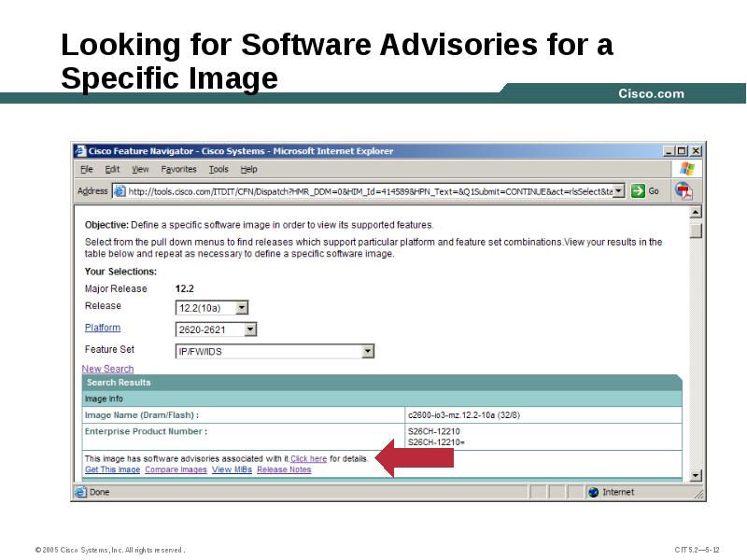Click the 'Your Selections:' heading

click(x=120, y=272)
